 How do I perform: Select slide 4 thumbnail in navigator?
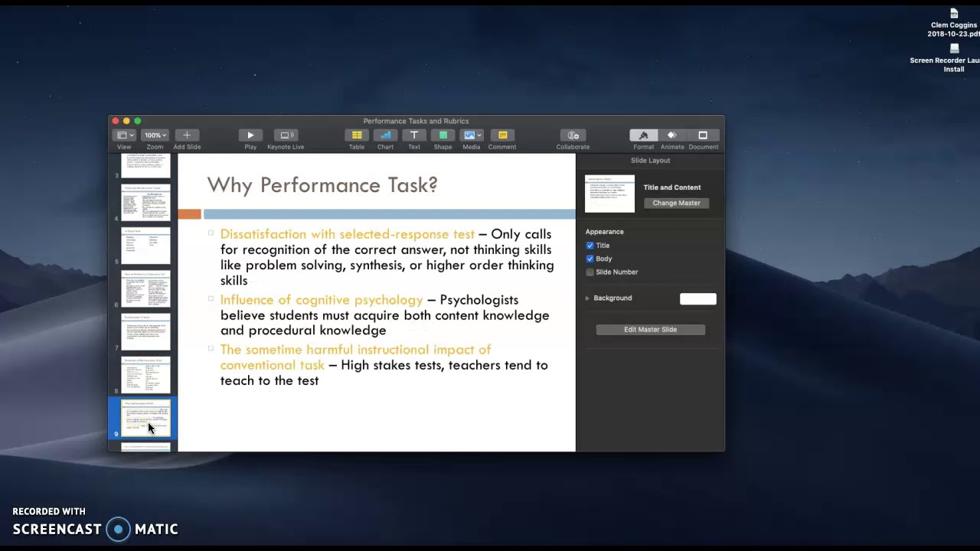pos(145,203)
